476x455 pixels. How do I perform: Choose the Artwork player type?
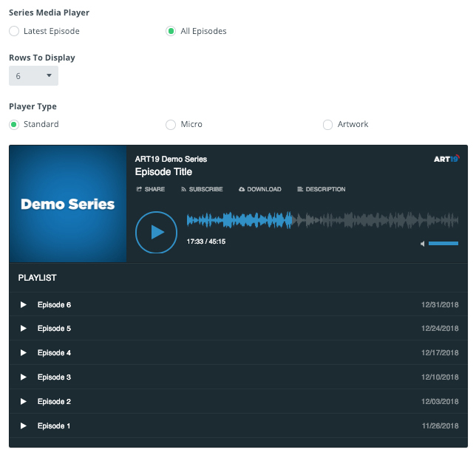click(327, 124)
